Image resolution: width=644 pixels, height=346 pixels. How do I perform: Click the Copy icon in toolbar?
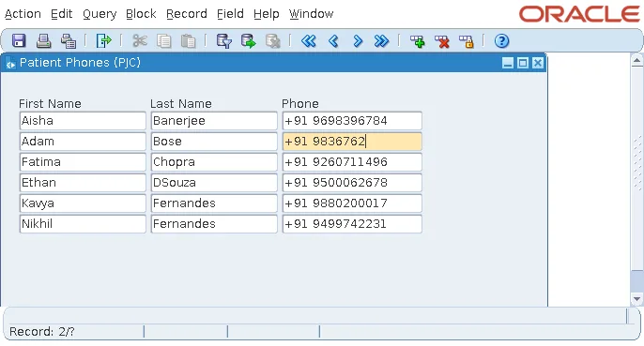pos(164,41)
